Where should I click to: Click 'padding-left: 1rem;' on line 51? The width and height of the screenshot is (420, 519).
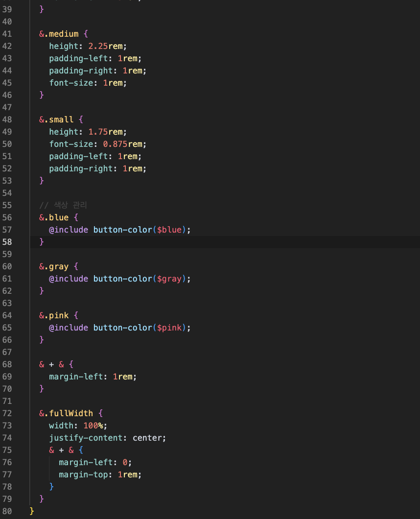[95, 156]
